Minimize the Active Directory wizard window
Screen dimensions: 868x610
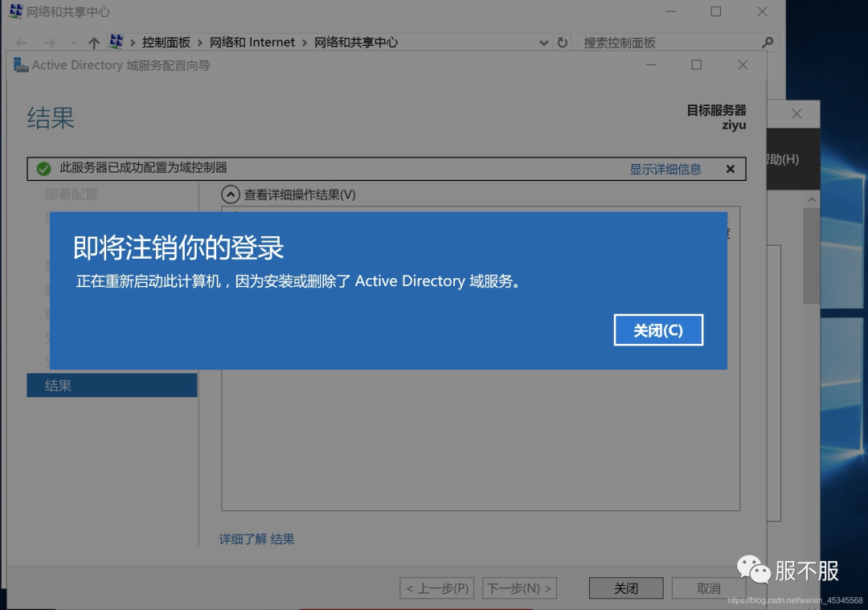click(651, 65)
